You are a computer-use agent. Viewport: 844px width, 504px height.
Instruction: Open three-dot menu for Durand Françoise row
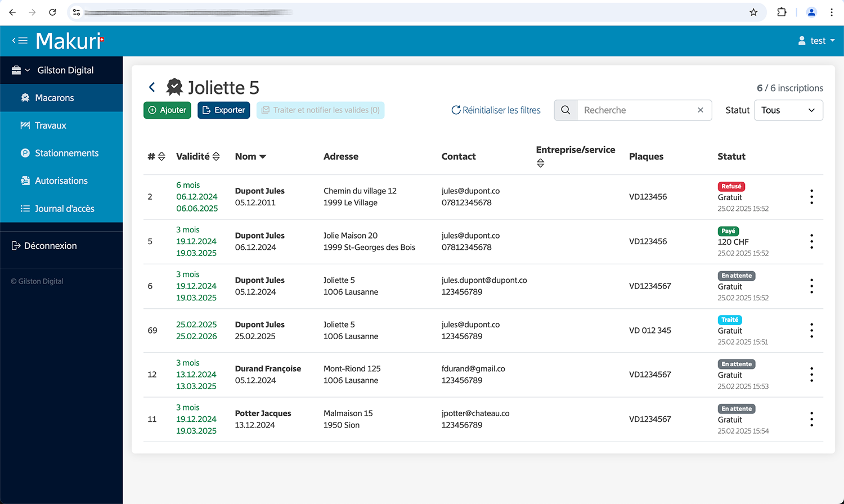point(811,375)
